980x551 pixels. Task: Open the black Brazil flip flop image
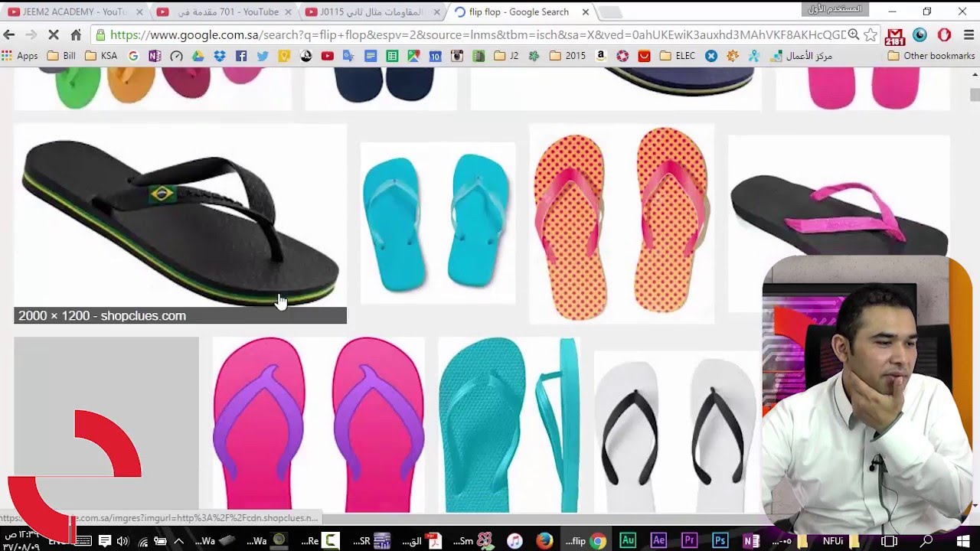(180, 223)
